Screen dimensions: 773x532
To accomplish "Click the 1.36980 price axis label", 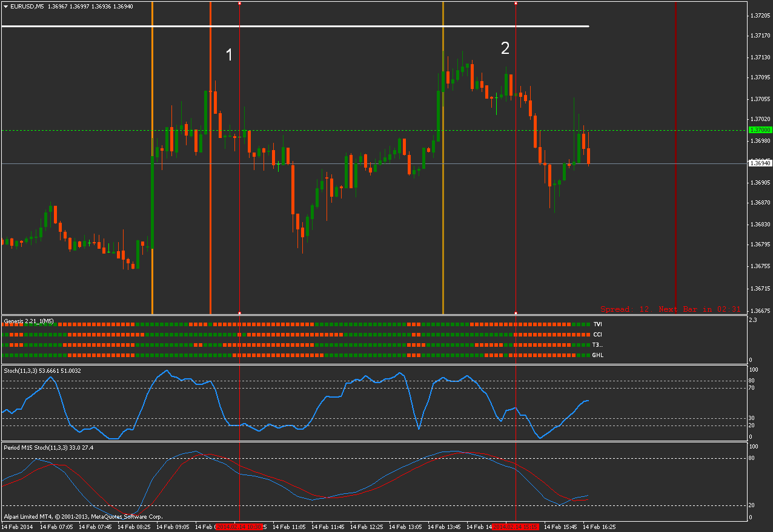I will [x=760, y=141].
